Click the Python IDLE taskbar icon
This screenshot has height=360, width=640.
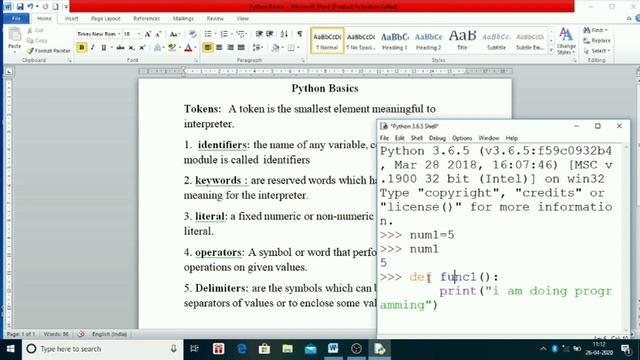(380, 349)
